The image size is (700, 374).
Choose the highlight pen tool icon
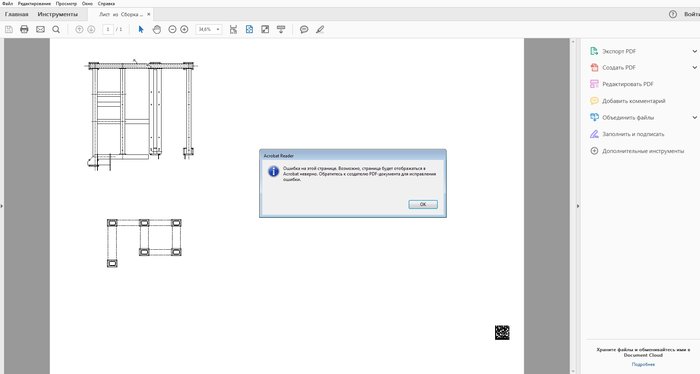320,29
